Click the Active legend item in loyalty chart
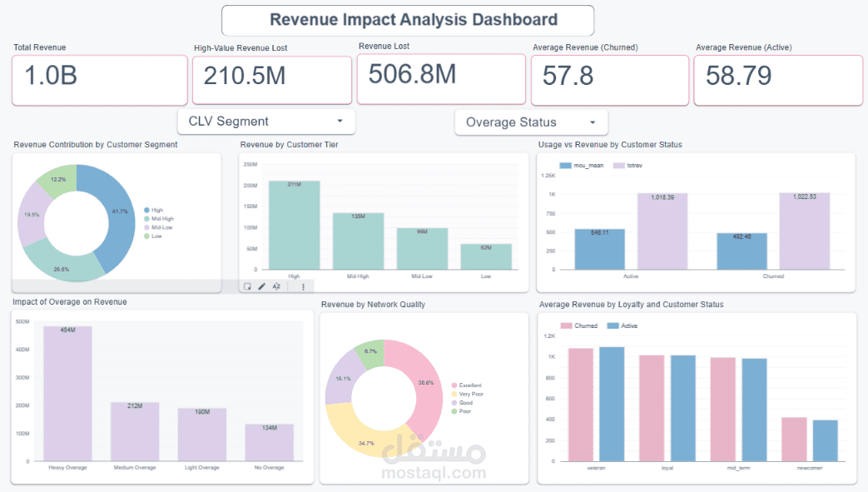The height and width of the screenshot is (492, 868). (x=622, y=326)
